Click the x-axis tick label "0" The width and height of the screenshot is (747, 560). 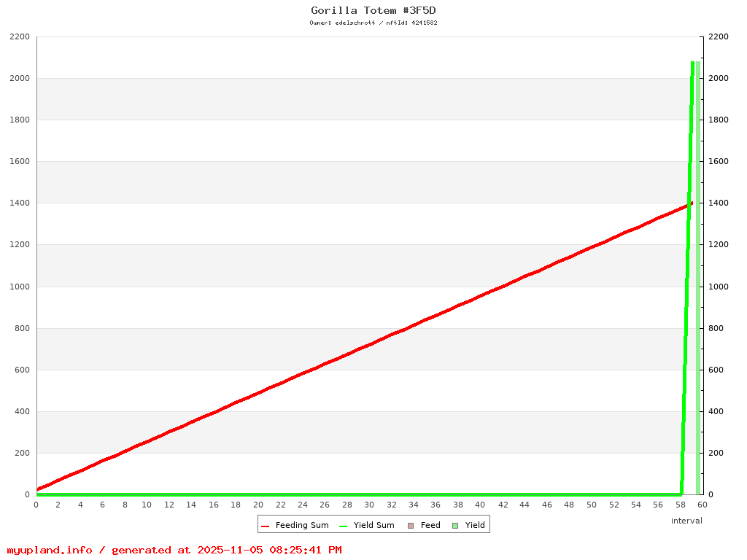click(36, 505)
